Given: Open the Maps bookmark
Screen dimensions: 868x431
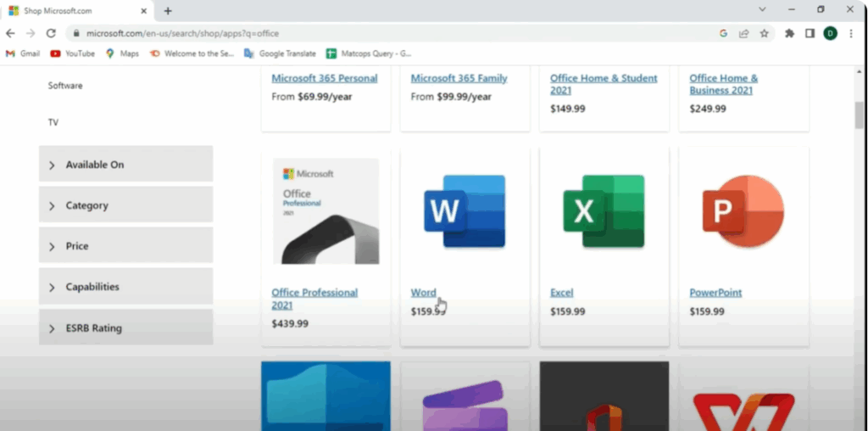Looking at the screenshot, I should point(122,53).
